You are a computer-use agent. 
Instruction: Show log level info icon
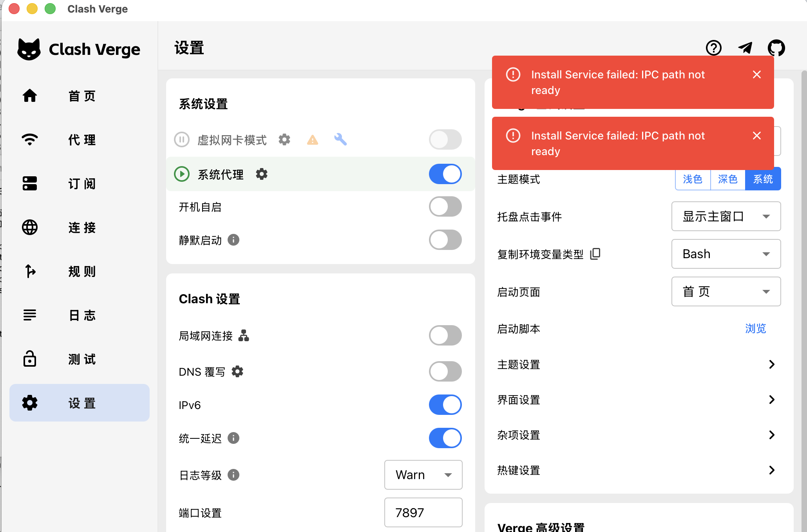(233, 475)
